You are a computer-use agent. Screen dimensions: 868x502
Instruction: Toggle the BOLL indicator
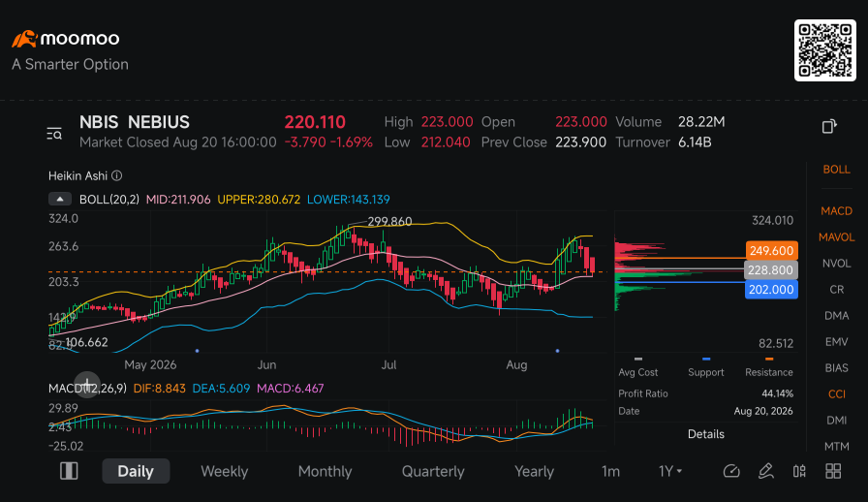click(836, 170)
